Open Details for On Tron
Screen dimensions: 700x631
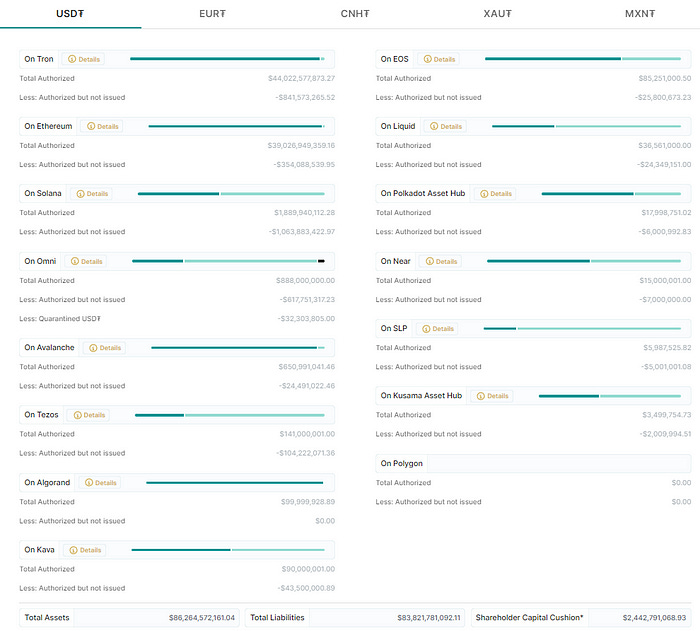83,59
